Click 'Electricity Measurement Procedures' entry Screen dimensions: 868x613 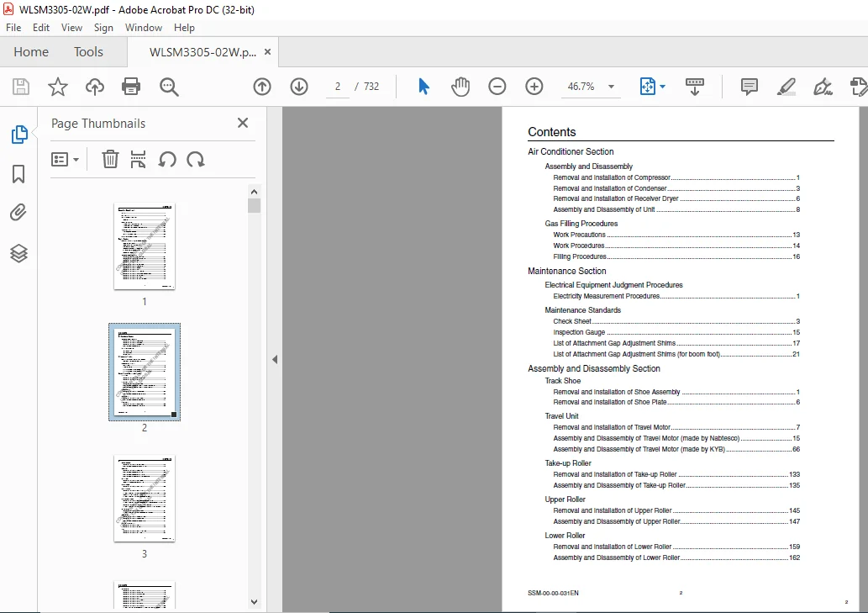(676, 296)
